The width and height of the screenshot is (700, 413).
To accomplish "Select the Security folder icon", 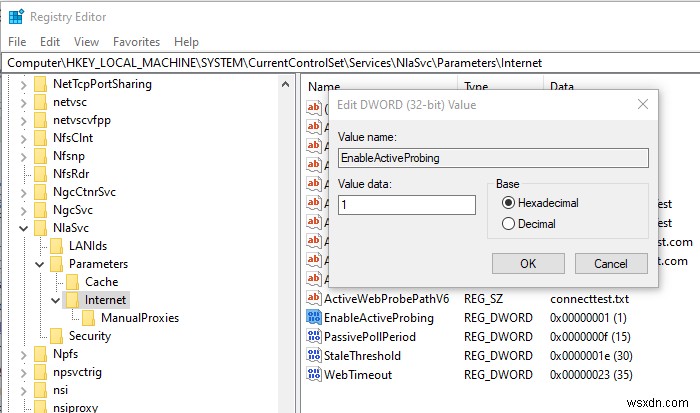I will (x=56, y=336).
